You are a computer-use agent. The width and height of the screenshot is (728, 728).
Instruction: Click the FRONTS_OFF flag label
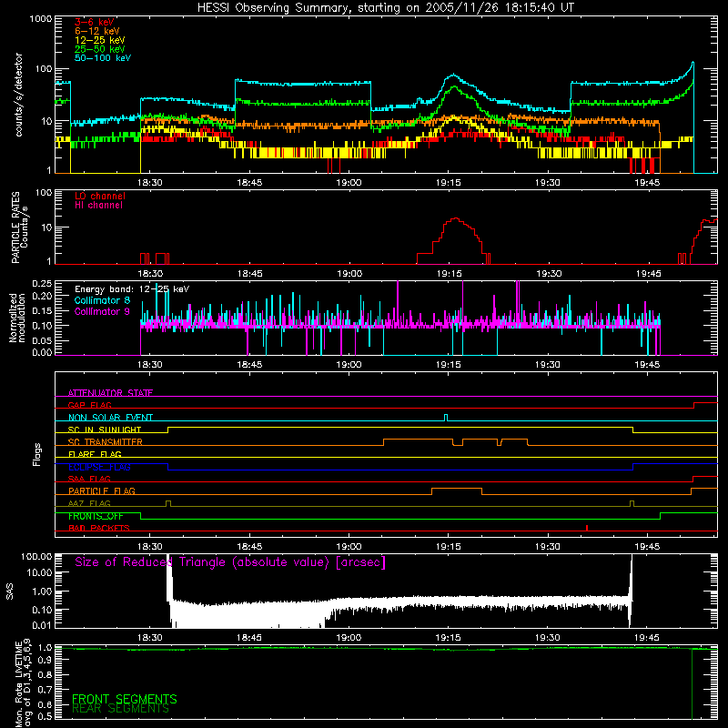[x=96, y=516]
